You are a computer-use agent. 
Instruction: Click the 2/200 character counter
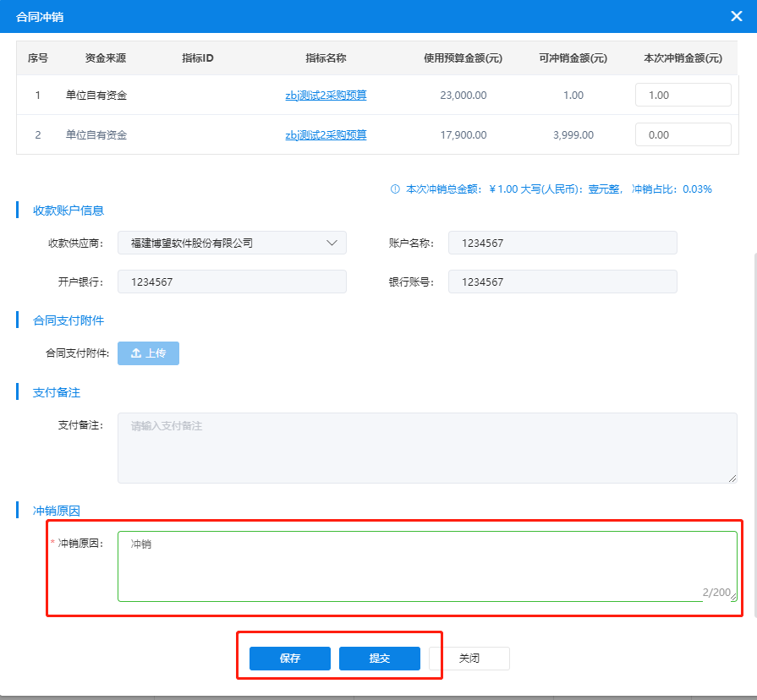(x=716, y=592)
